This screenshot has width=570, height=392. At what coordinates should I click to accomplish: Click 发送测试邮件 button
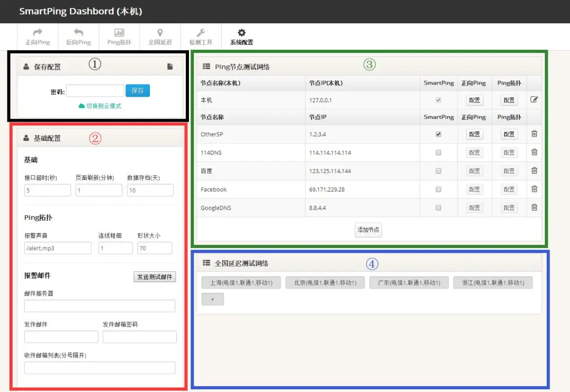click(x=155, y=277)
